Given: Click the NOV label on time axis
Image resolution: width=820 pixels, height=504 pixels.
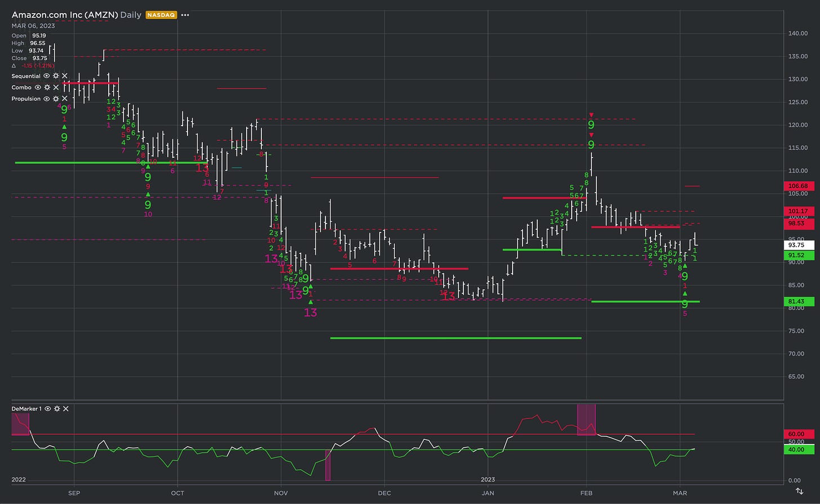Looking at the screenshot, I should (281, 493).
